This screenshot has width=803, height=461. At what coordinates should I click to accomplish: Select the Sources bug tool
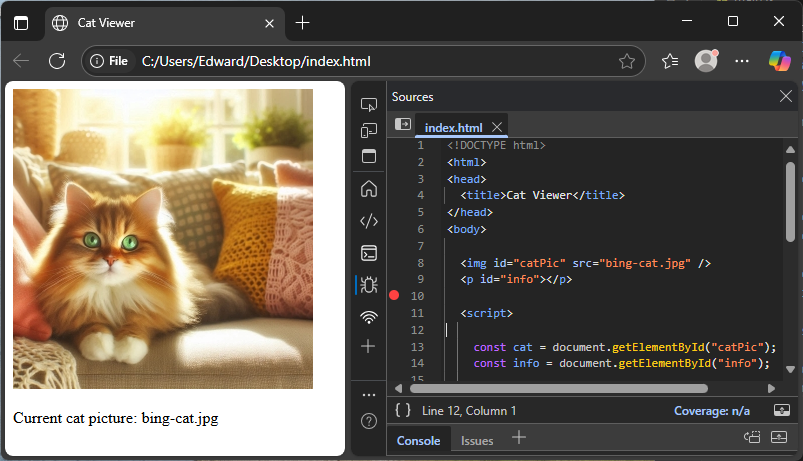tap(369, 285)
